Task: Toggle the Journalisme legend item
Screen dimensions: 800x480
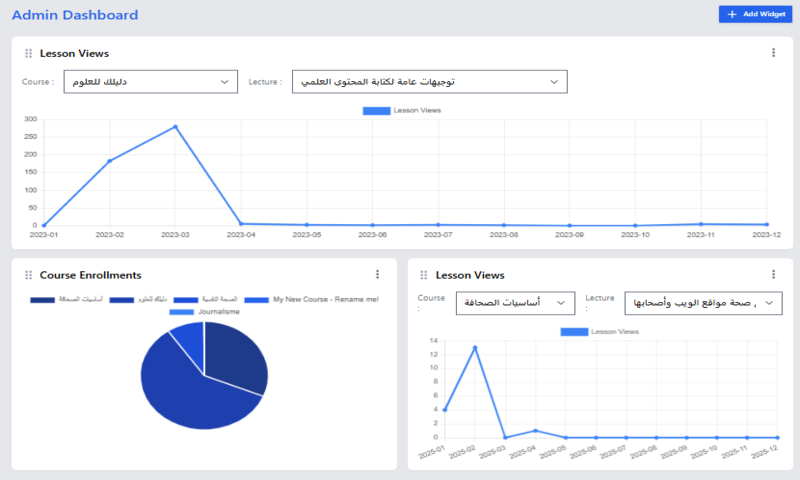Action: [204, 312]
